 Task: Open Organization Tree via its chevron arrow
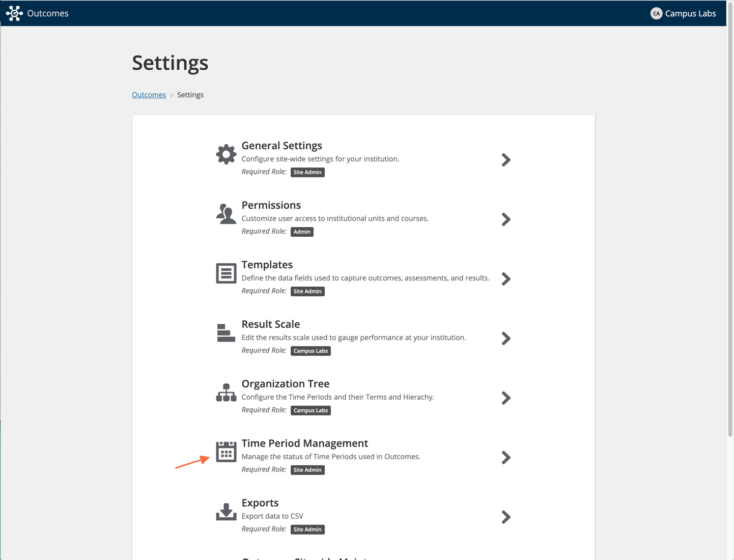click(505, 398)
